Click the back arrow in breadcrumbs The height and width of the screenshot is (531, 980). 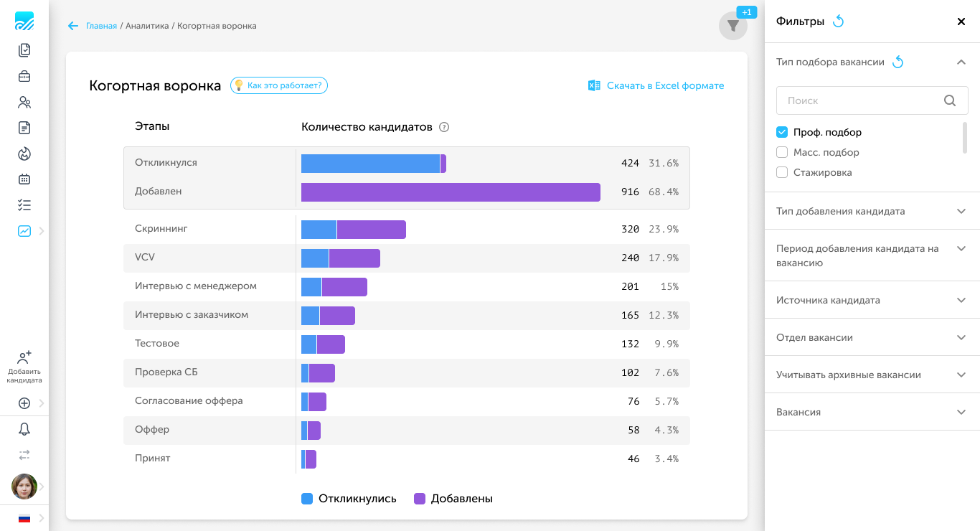point(72,26)
